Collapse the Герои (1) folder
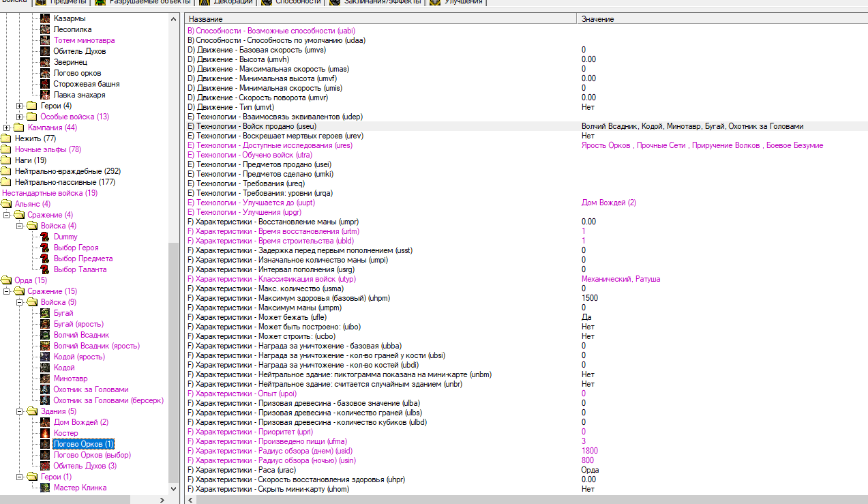This screenshot has height=504, width=868. point(20,477)
